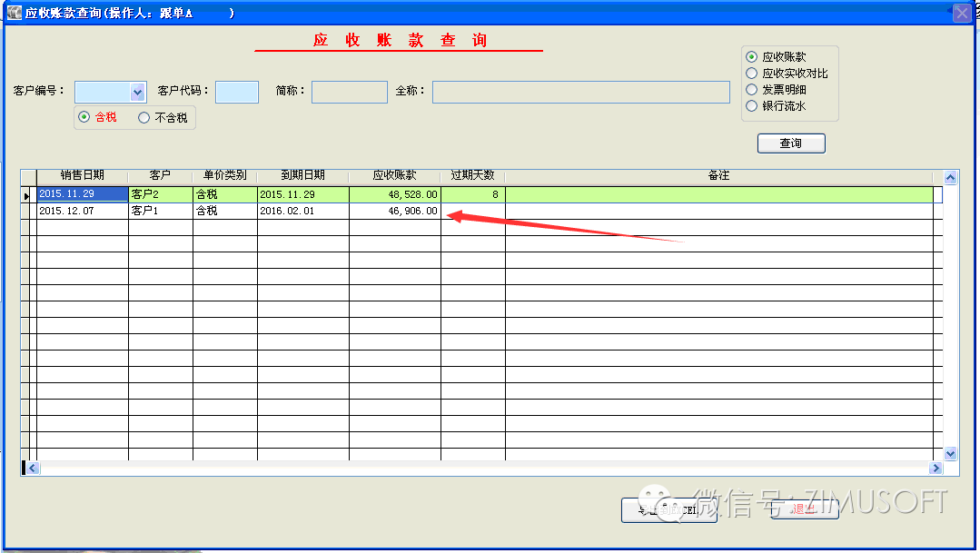980x553 pixels.
Task: Switch to the 银行流水 radio option
Action: click(x=751, y=106)
